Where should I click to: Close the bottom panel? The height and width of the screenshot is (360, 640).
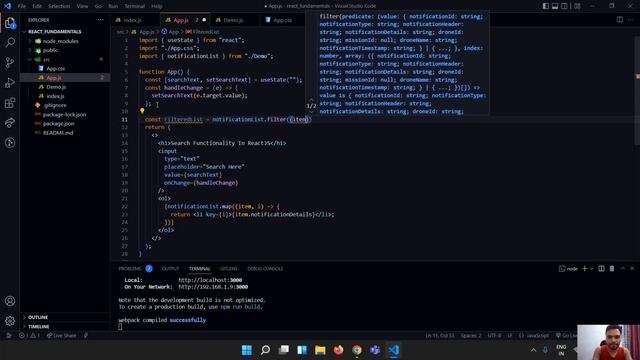(x=632, y=269)
